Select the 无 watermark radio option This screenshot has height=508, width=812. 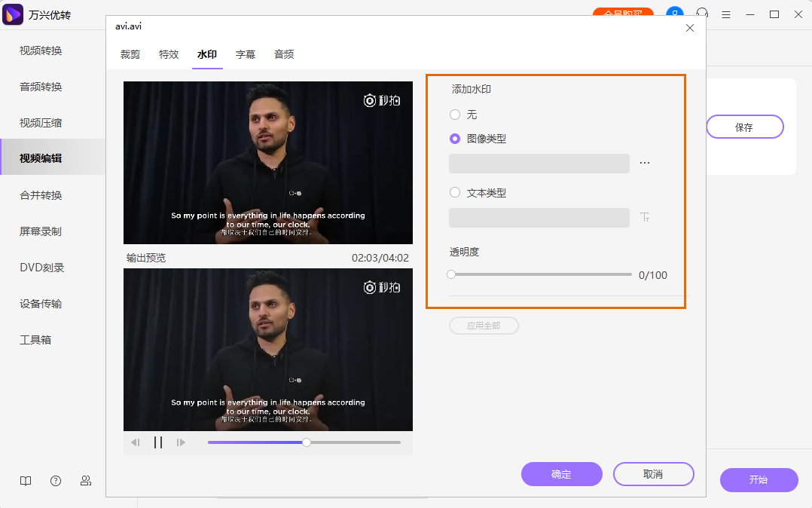(455, 114)
